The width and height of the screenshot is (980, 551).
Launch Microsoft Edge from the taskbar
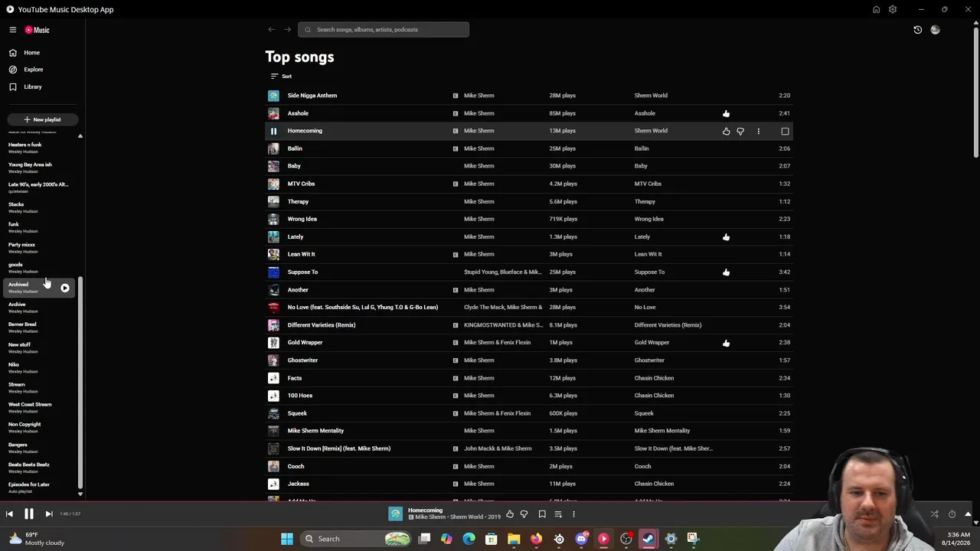pyautogui.click(x=469, y=539)
